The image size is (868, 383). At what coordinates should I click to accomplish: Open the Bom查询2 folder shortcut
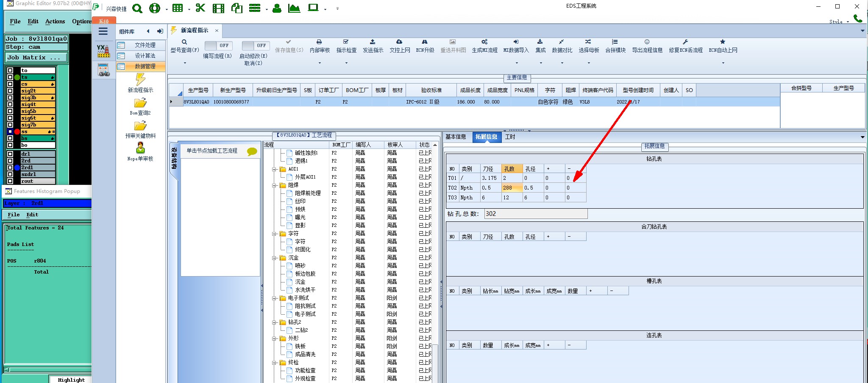(140, 106)
